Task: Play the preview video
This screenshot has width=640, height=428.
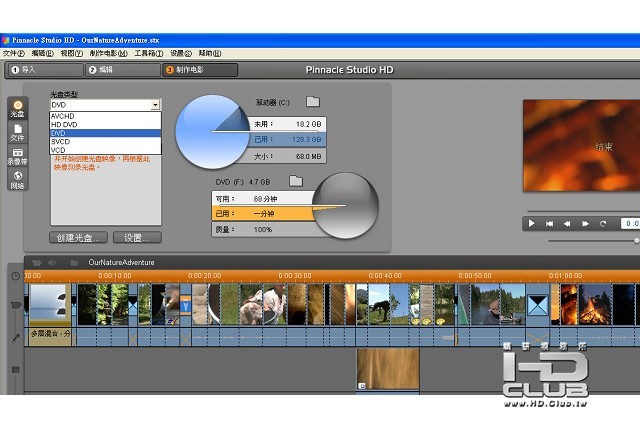Action: (531, 224)
